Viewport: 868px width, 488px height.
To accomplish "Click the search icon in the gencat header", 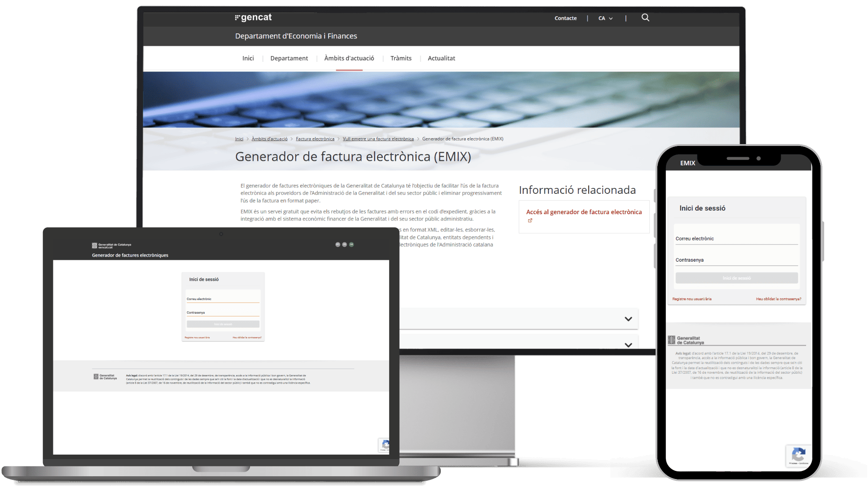I will coord(645,18).
